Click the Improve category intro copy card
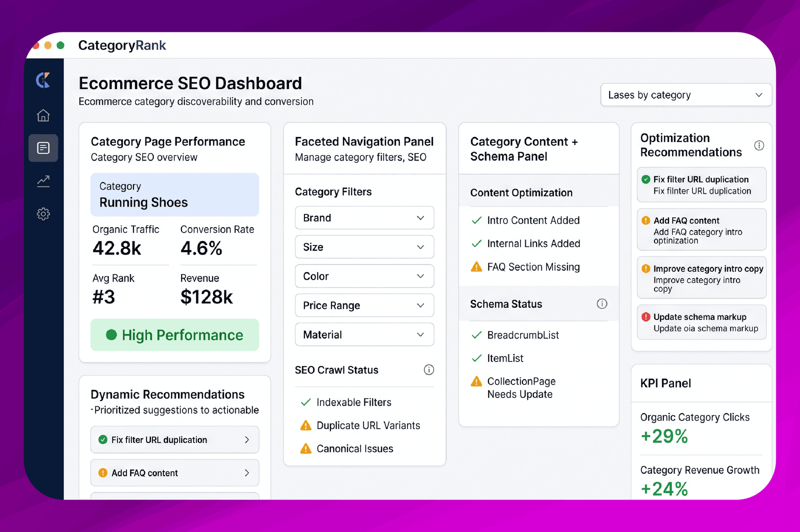 click(701, 278)
